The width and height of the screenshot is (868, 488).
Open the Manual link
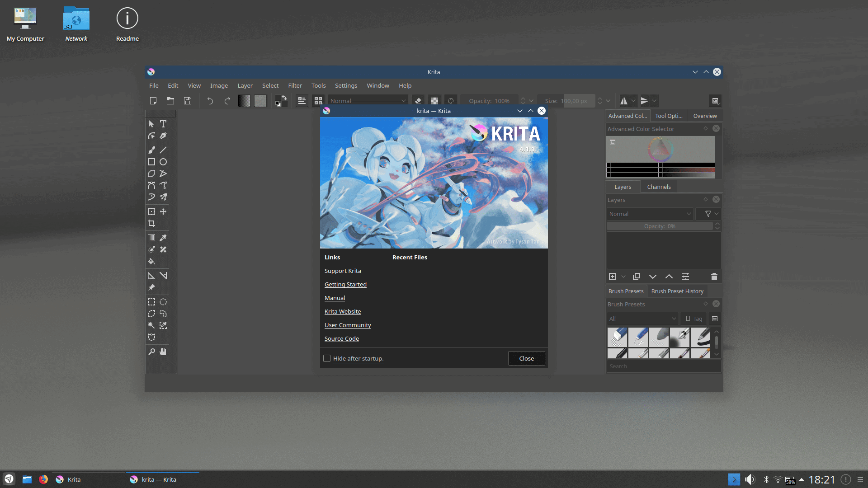[x=335, y=298]
